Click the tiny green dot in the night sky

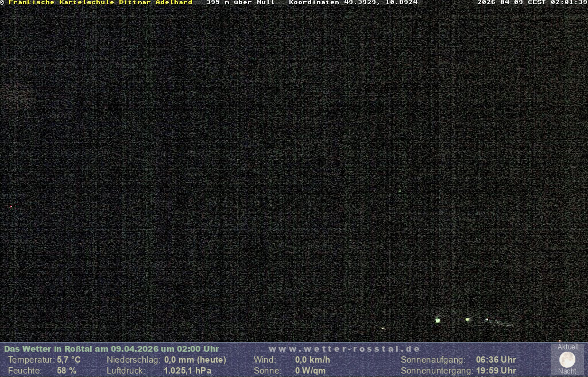[400, 191]
